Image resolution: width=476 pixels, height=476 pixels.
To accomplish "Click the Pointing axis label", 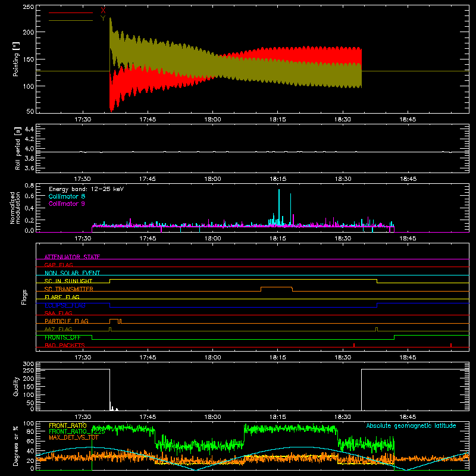I will 16,59.
